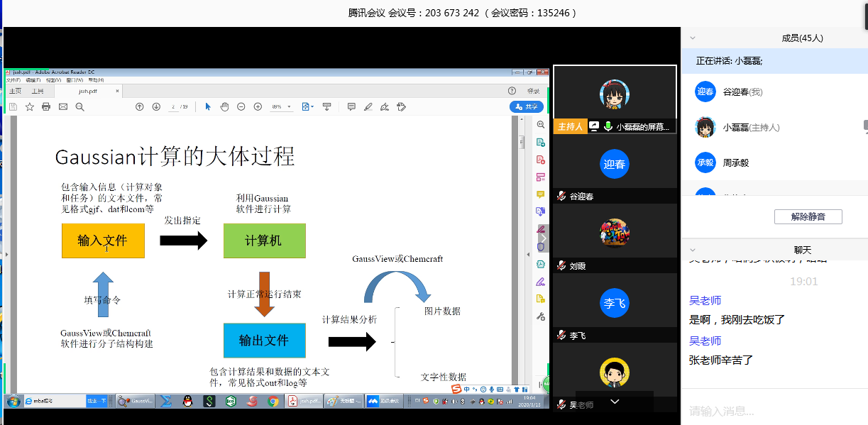Select the hand pan tool
The width and height of the screenshot is (868, 425).
(224, 106)
